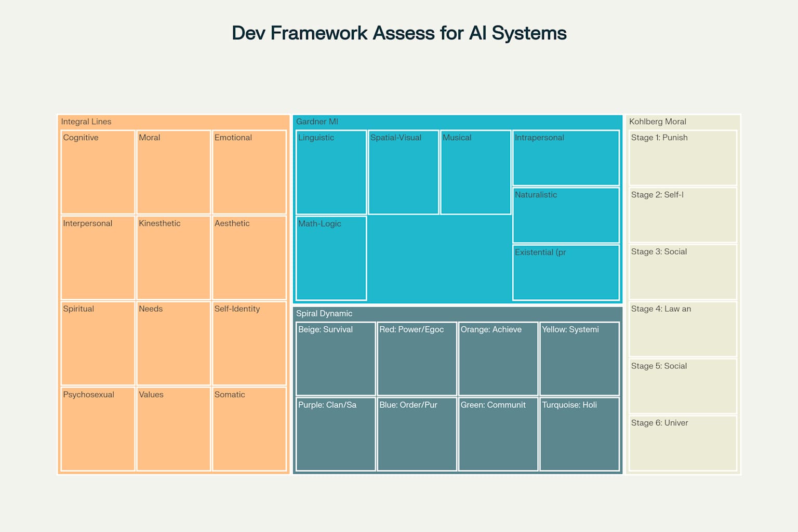Select the Naturalistic rectangle

tap(566, 215)
